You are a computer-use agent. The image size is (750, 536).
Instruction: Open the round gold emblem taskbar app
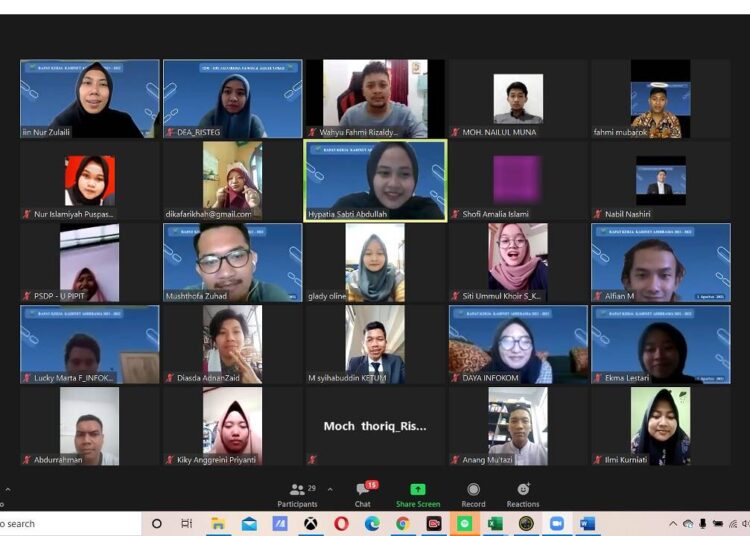[526, 524]
